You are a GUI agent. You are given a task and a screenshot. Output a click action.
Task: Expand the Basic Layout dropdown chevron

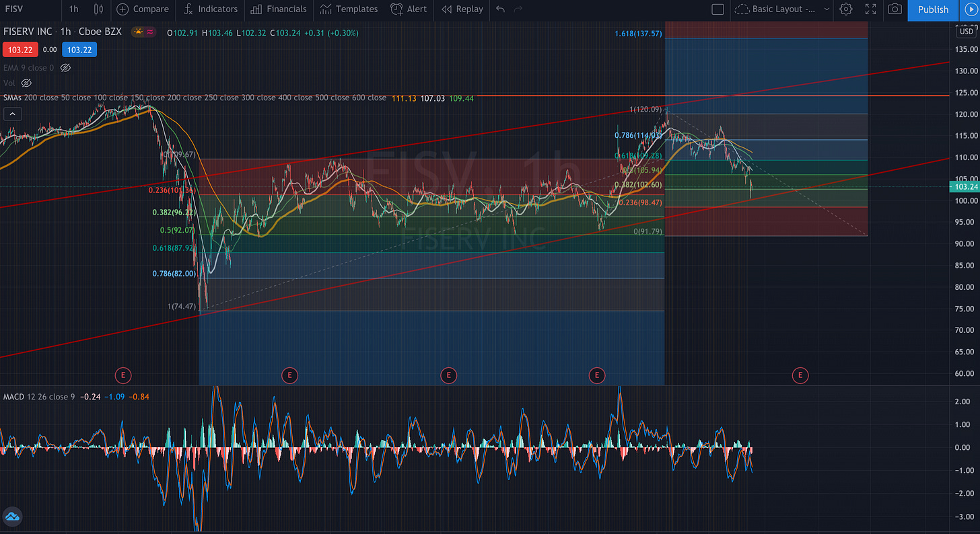tap(827, 9)
